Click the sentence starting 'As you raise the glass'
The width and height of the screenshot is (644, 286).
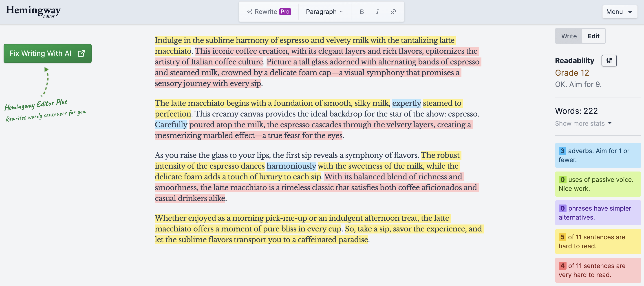point(287,155)
